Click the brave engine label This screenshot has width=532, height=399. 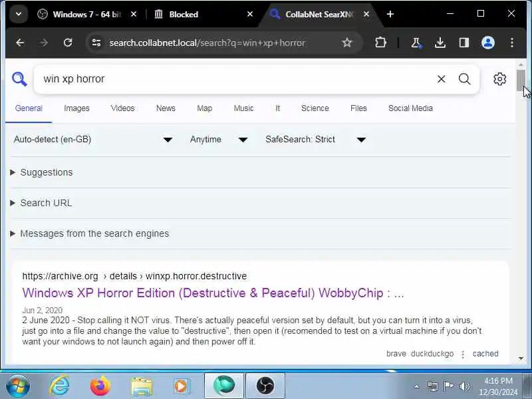click(x=396, y=354)
